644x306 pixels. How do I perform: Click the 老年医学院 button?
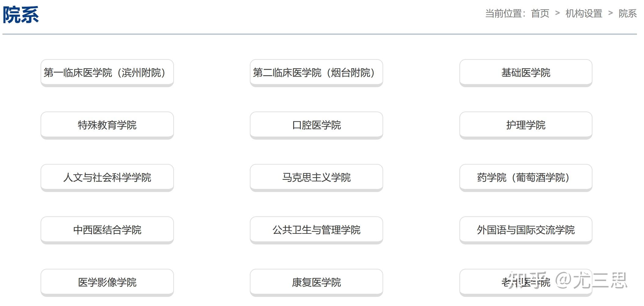coord(526,282)
